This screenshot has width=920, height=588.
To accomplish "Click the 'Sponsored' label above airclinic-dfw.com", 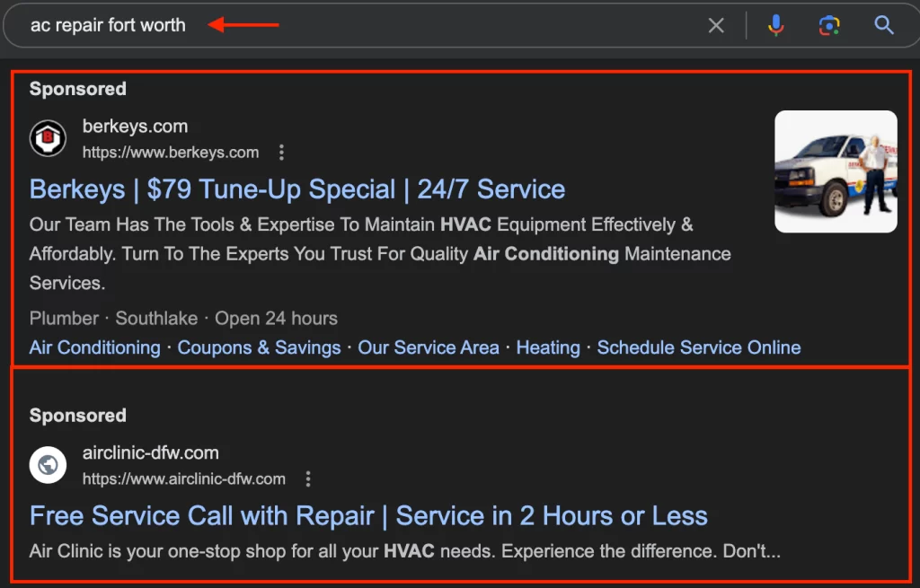I will tap(77, 415).
